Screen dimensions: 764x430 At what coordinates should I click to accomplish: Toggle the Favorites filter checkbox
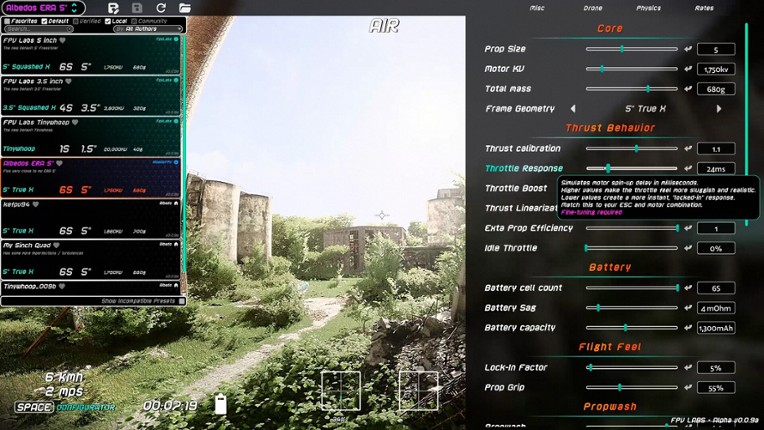click(8, 20)
